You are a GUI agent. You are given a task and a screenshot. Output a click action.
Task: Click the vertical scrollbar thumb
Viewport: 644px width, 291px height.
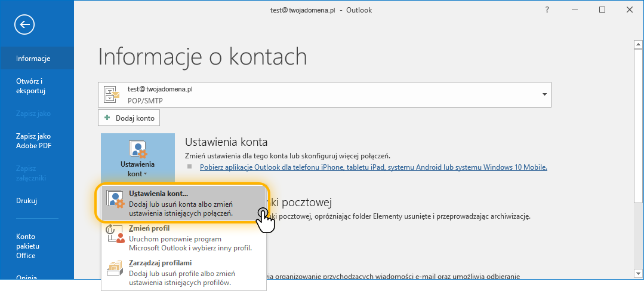pyautogui.click(x=638, y=125)
